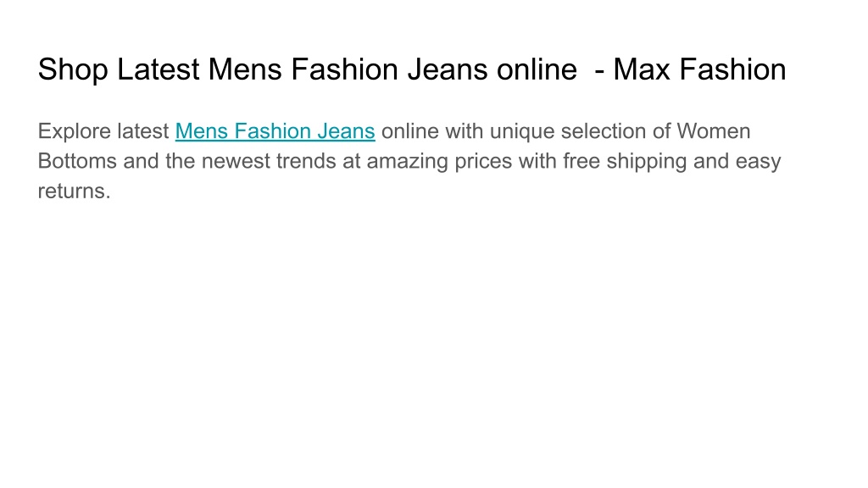Click the word "Shop" in the title
Viewport: 868px width, 488px height.
coord(73,69)
